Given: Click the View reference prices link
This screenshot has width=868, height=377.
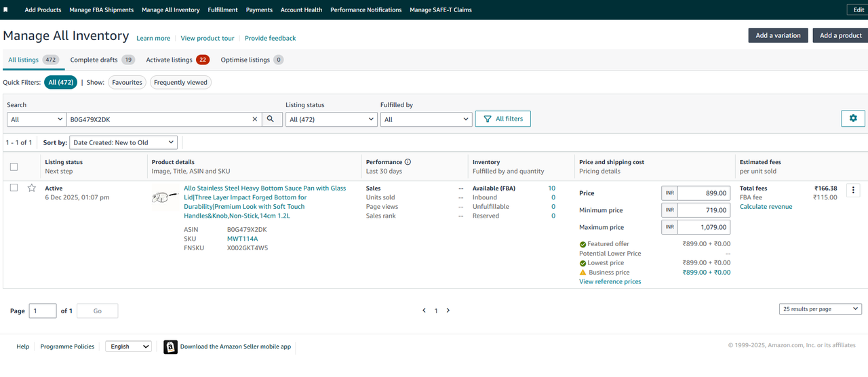Looking at the screenshot, I should coord(610,281).
